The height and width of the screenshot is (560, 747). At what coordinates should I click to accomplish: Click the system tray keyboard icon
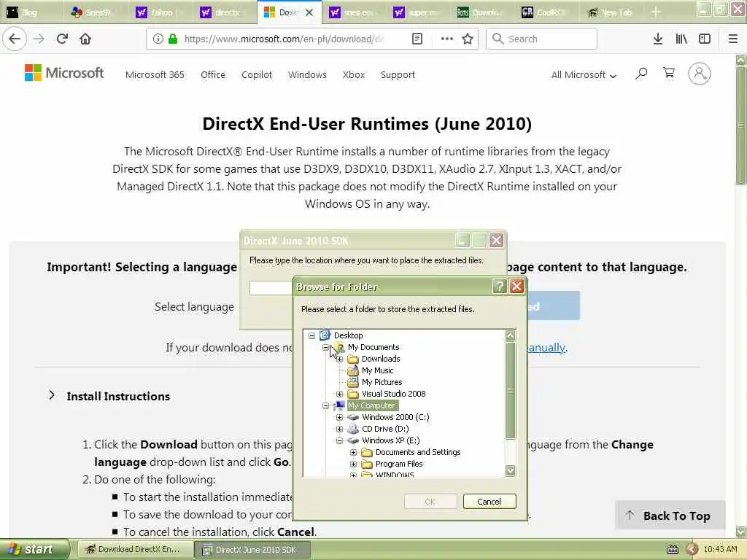[x=672, y=549]
